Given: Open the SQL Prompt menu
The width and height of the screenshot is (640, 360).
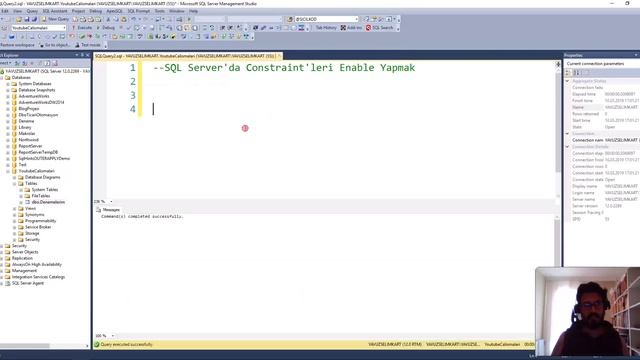Looking at the screenshot, I should point(138,11).
